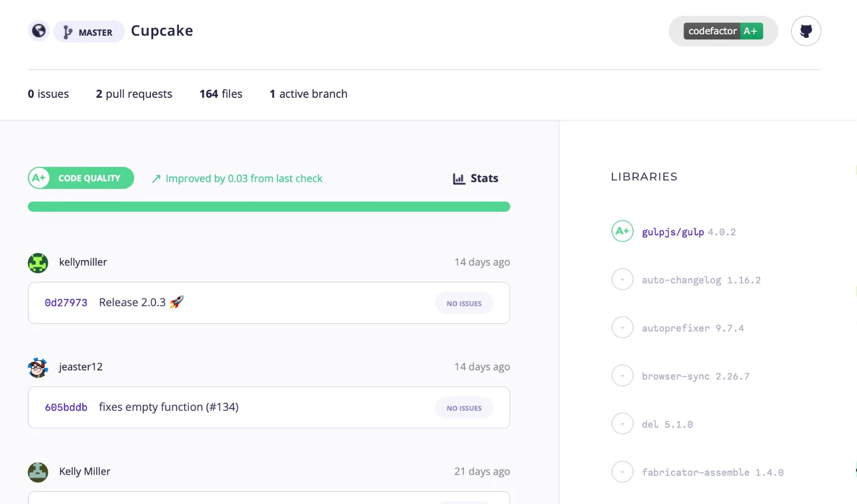Click the codefactor A+ badge
Viewport: 857px width, 504px height.
[x=723, y=31]
